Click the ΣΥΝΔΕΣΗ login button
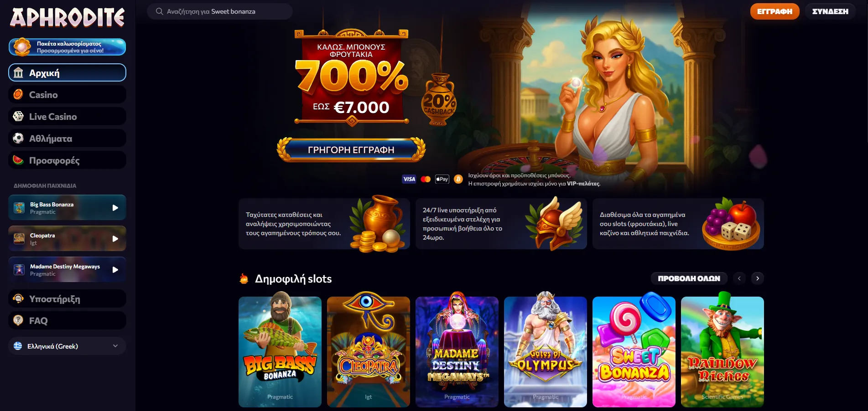The image size is (868, 411). 830,11
